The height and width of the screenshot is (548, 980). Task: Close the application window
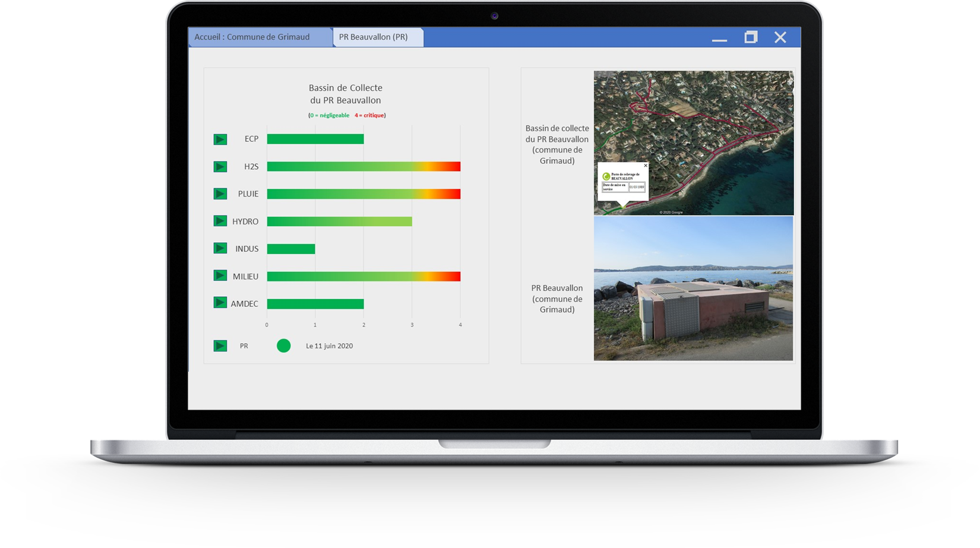780,37
